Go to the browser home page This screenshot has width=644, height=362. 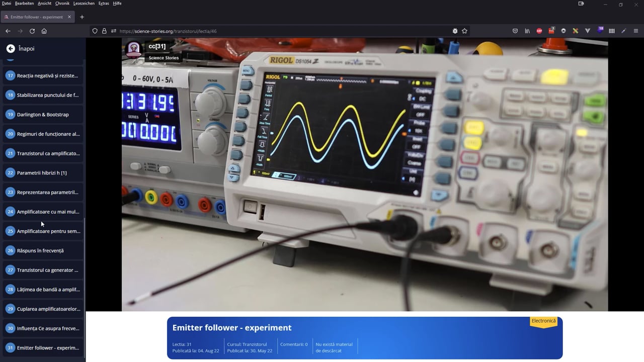tap(44, 31)
